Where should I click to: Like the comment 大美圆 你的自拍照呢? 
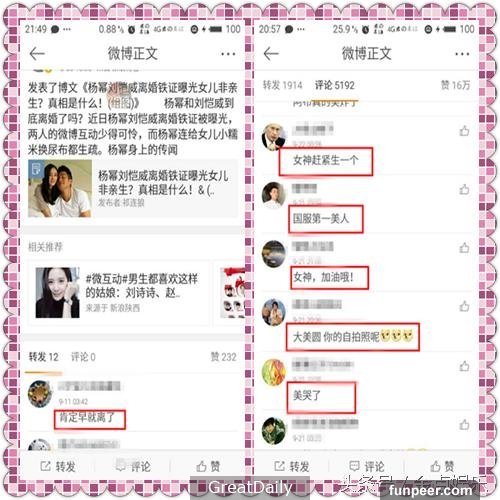[x=464, y=306]
